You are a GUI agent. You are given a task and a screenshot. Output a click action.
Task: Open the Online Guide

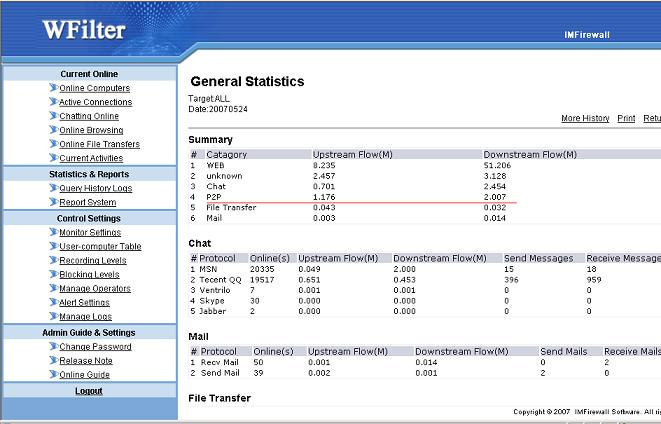click(84, 375)
